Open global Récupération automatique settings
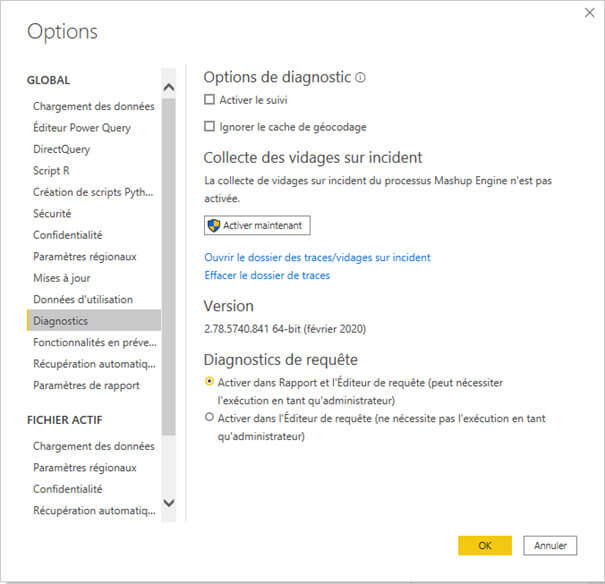 pyautogui.click(x=93, y=364)
